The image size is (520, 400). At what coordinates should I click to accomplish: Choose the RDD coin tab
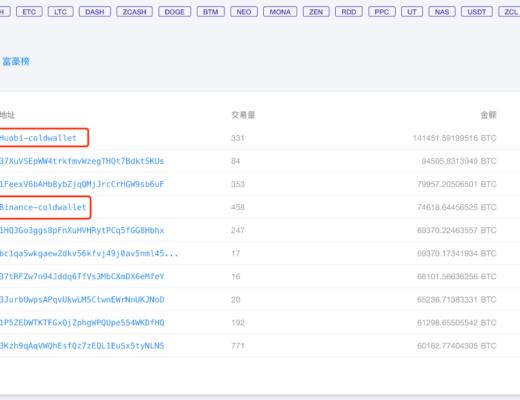coord(349,12)
